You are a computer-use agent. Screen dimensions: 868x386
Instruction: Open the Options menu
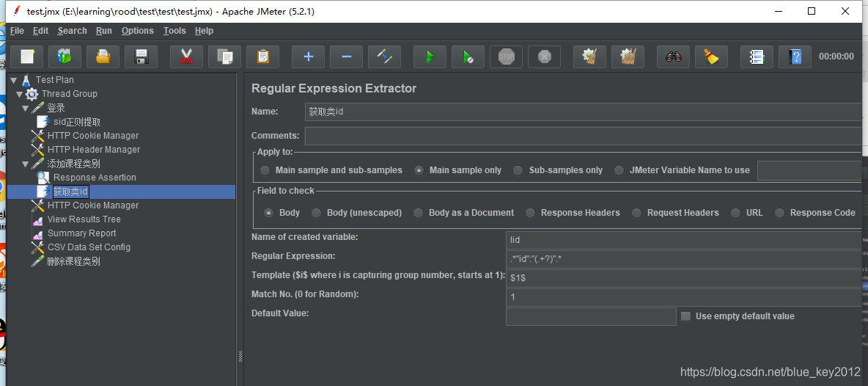[137, 31]
